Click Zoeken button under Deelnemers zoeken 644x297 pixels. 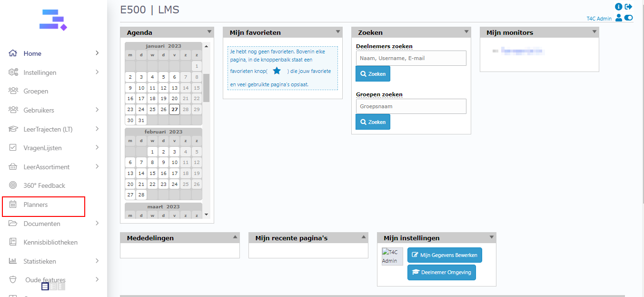373,74
